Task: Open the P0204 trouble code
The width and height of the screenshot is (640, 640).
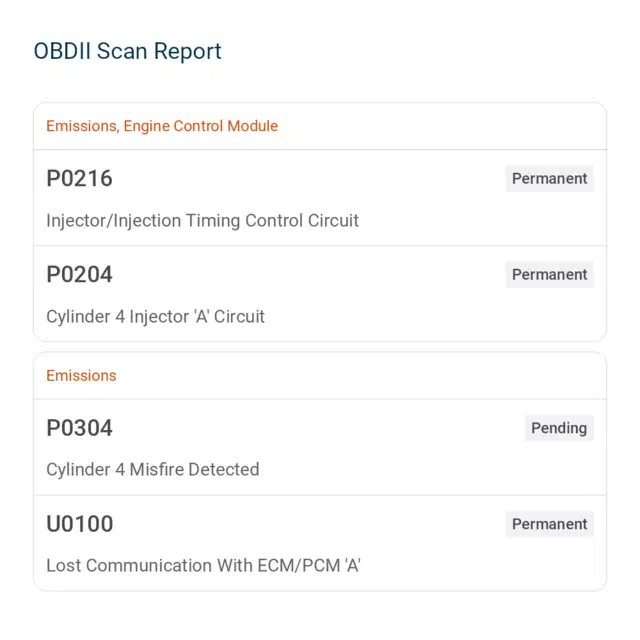Action: (x=79, y=274)
